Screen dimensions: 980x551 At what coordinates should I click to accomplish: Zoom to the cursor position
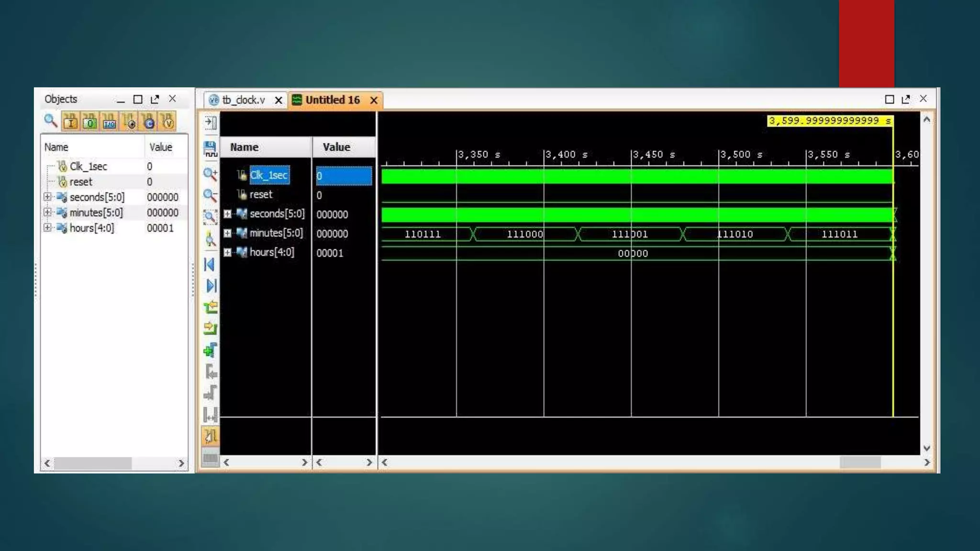pyautogui.click(x=211, y=239)
